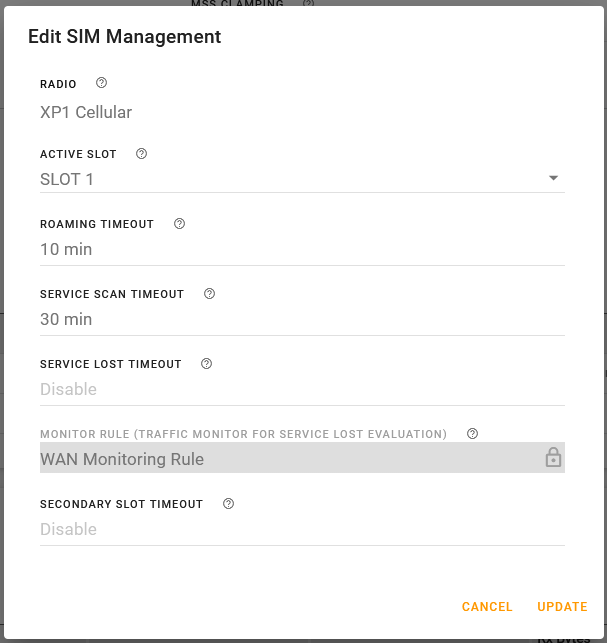
Task: Click the XP1 Cellular radio value
Action: 86,112
